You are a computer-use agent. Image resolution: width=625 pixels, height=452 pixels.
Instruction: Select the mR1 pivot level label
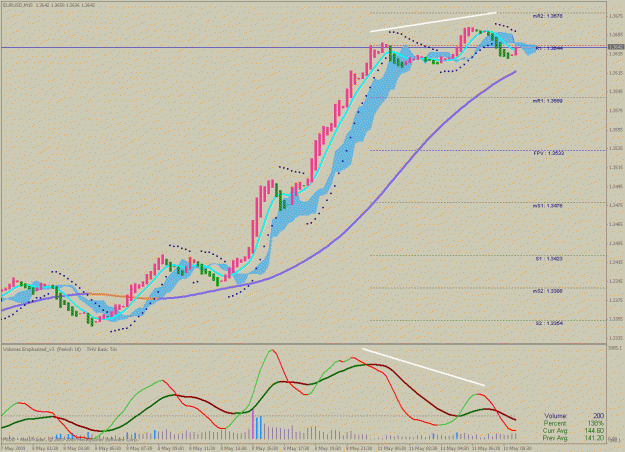point(548,101)
